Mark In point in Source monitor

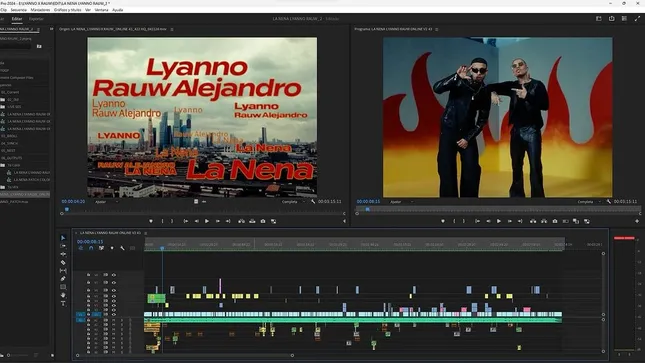(x=162, y=221)
